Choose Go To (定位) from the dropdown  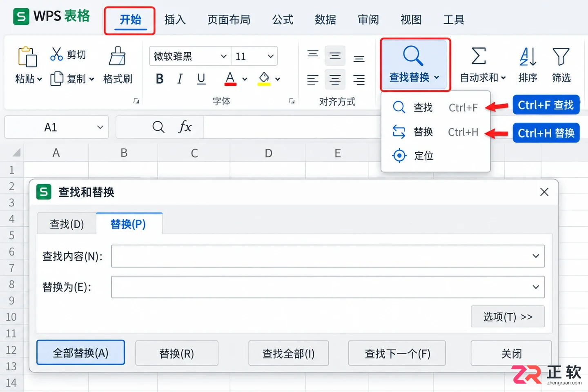[x=435, y=156]
